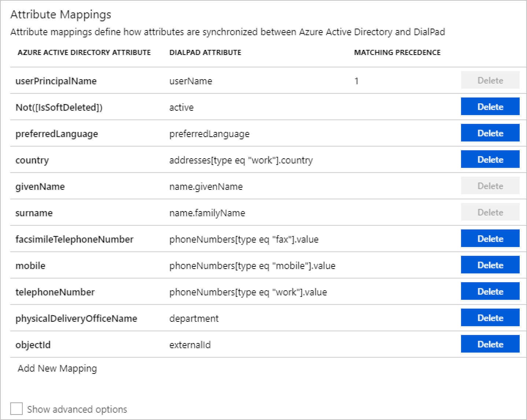This screenshot has height=420, width=527.
Task: Open the userPrincipalName mapping for editing
Action: tap(56, 81)
